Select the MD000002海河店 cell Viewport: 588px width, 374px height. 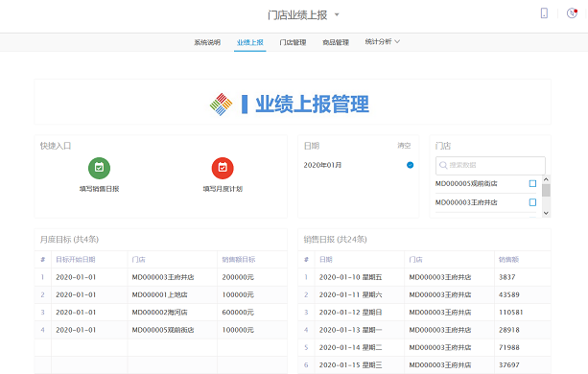click(160, 313)
